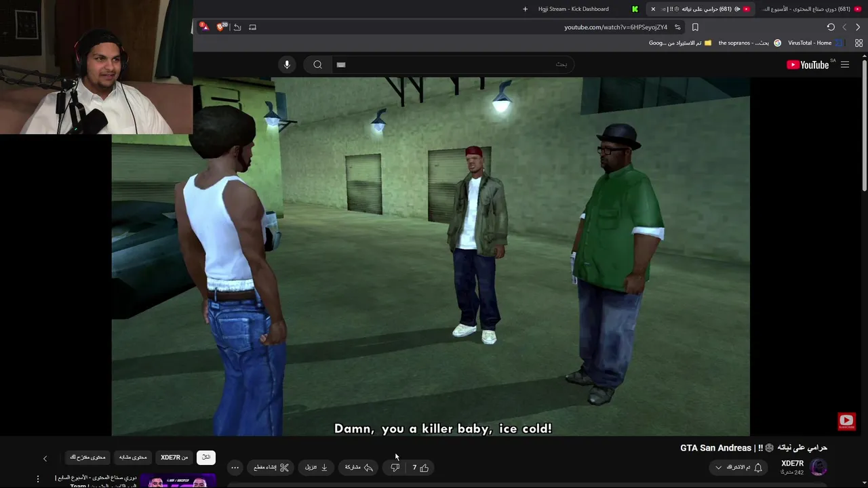This screenshot has width=868, height=488.
Task: Click the YouTube search magnifier icon
Action: tap(317, 64)
